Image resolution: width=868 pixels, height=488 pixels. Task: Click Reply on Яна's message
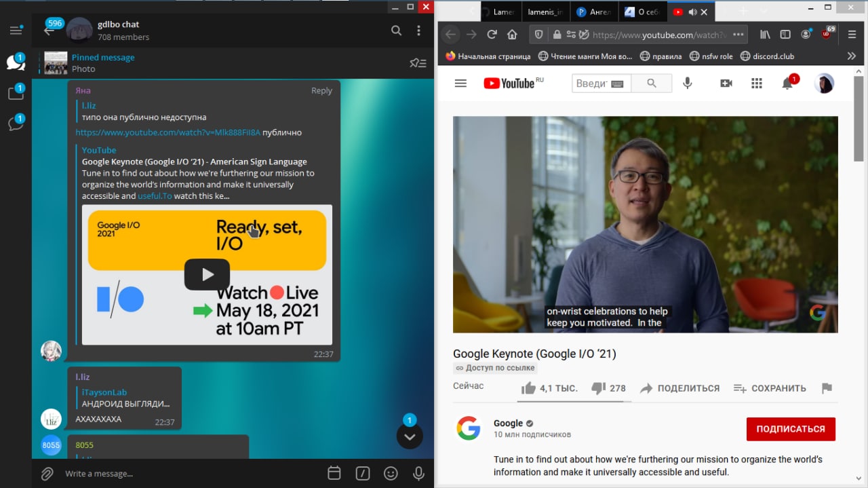pyautogui.click(x=321, y=90)
